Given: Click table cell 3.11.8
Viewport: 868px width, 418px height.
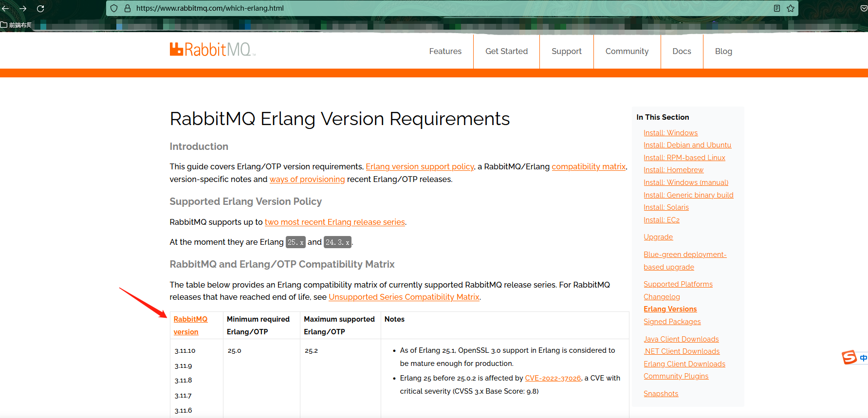Looking at the screenshot, I should [x=183, y=380].
